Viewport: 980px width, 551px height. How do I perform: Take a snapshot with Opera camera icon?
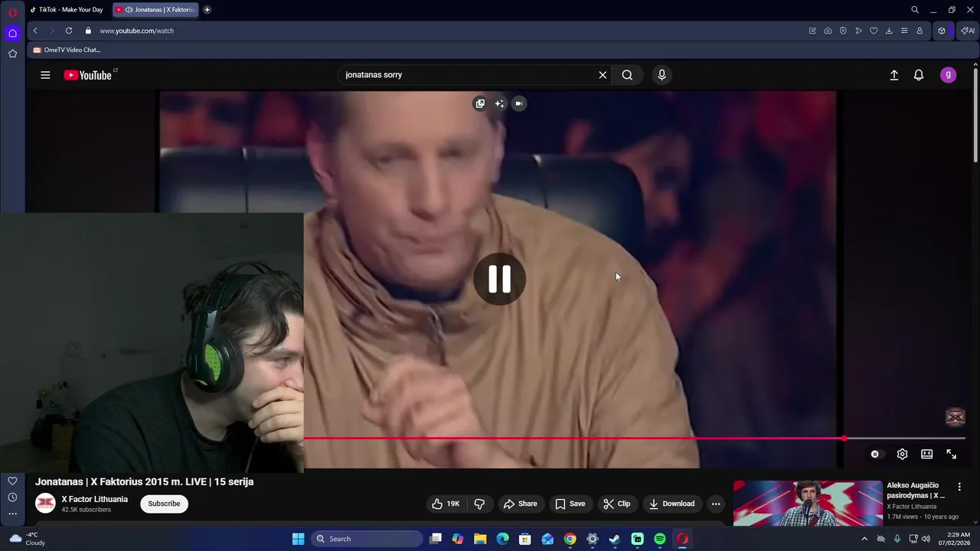coord(828,31)
